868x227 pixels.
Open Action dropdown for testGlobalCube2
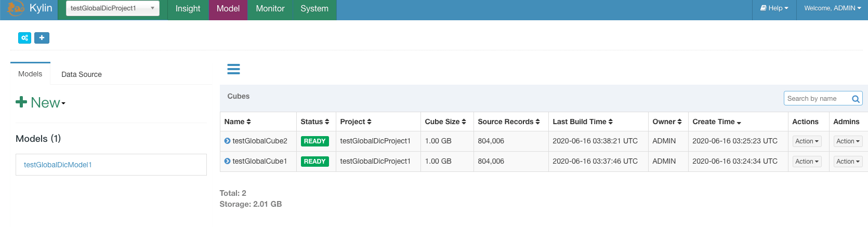point(807,141)
